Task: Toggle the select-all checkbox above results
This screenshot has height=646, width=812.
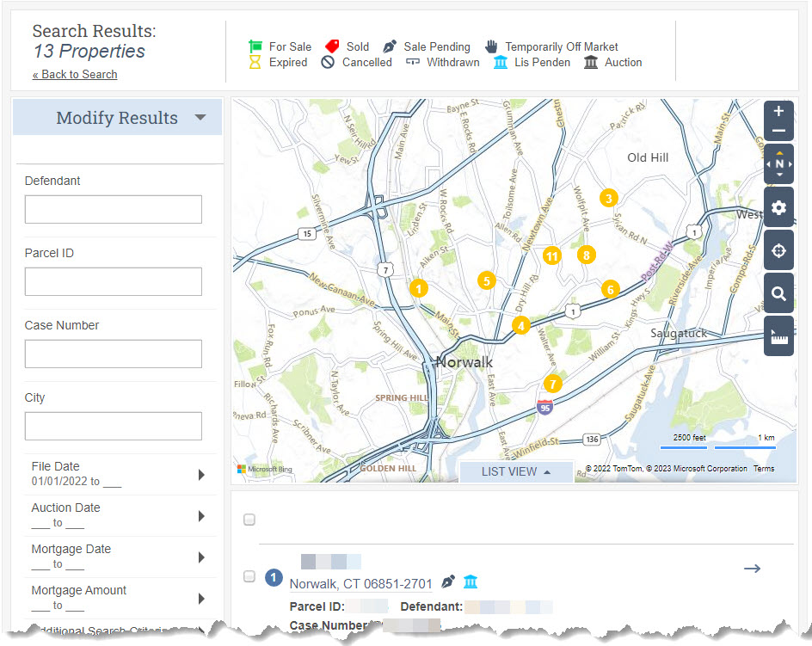Action: (249, 519)
